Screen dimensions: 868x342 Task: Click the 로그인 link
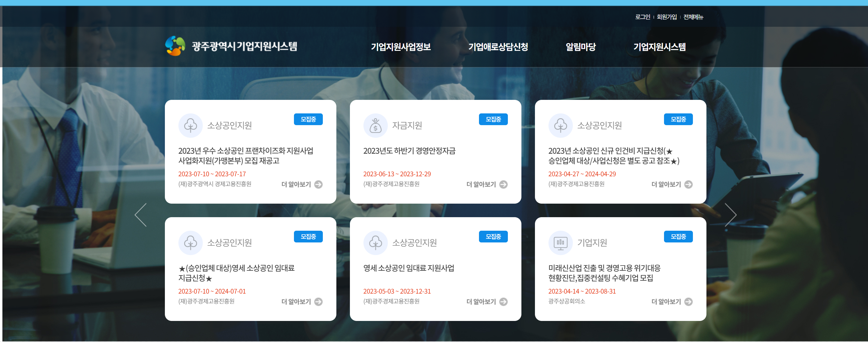click(642, 17)
